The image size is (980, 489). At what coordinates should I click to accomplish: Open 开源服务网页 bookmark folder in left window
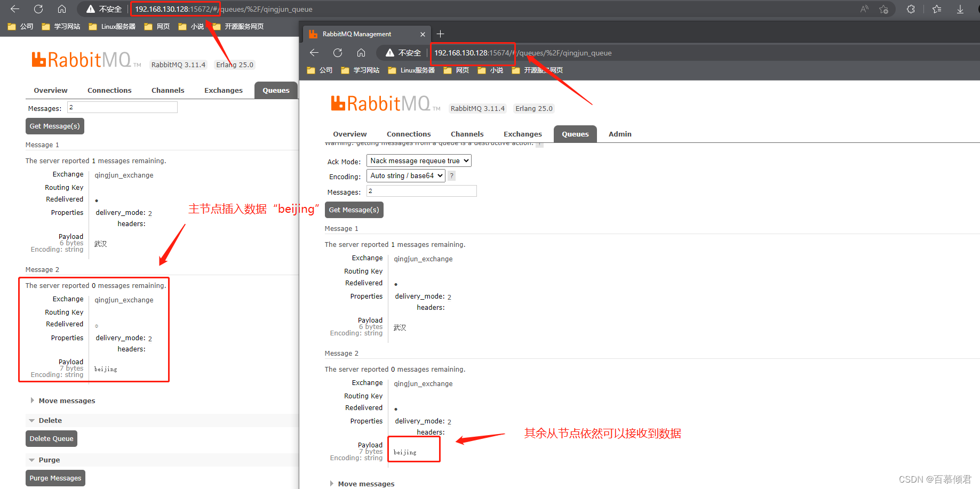[x=238, y=26]
